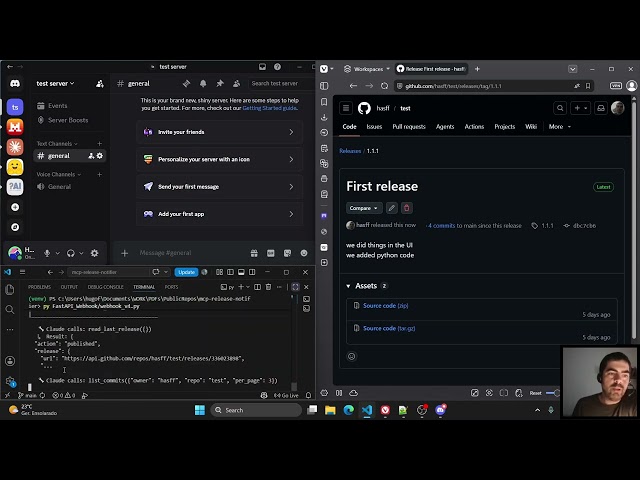The image size is (640, 480).
Task: Show pinned messages in Discord
Action: tap(220, 84)
